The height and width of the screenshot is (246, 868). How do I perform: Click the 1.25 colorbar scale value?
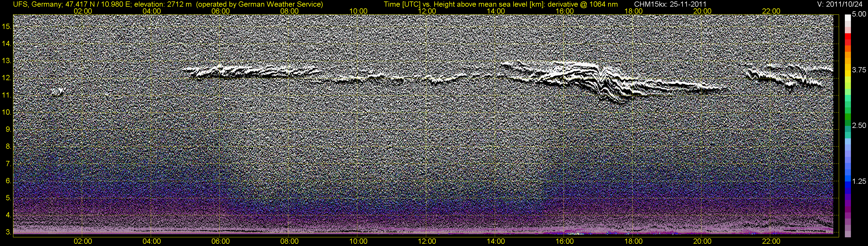[x=859, y=181]
